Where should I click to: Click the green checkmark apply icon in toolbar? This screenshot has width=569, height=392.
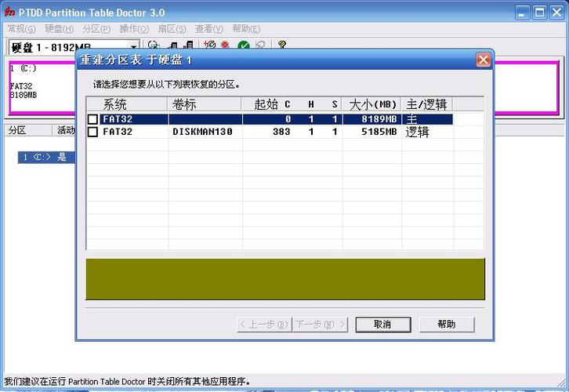244,45
